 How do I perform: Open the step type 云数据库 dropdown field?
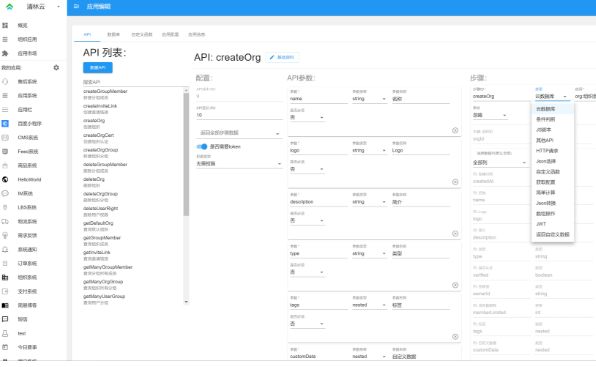552,96
